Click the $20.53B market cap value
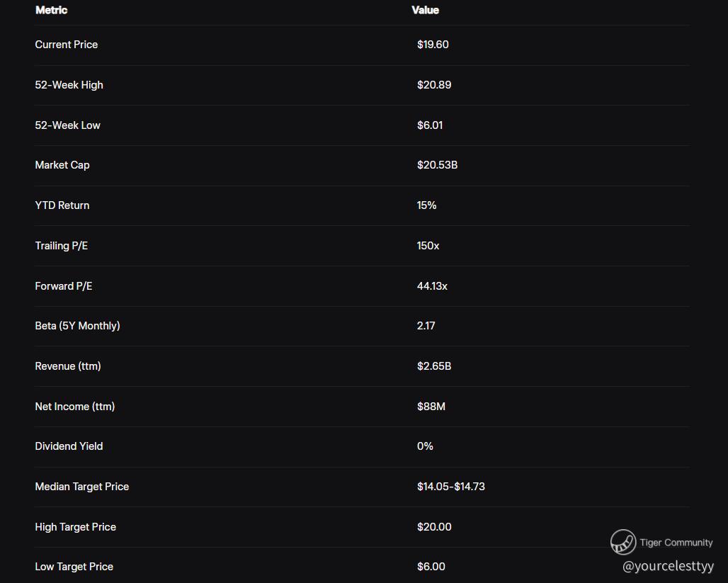 pos(437,165)
